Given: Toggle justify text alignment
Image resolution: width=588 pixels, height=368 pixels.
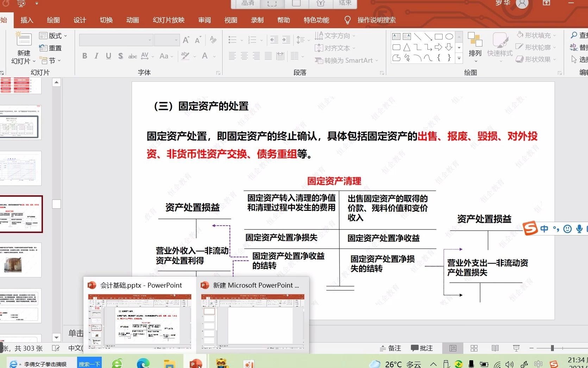Looking at the screenshot, I should point(268,56).
